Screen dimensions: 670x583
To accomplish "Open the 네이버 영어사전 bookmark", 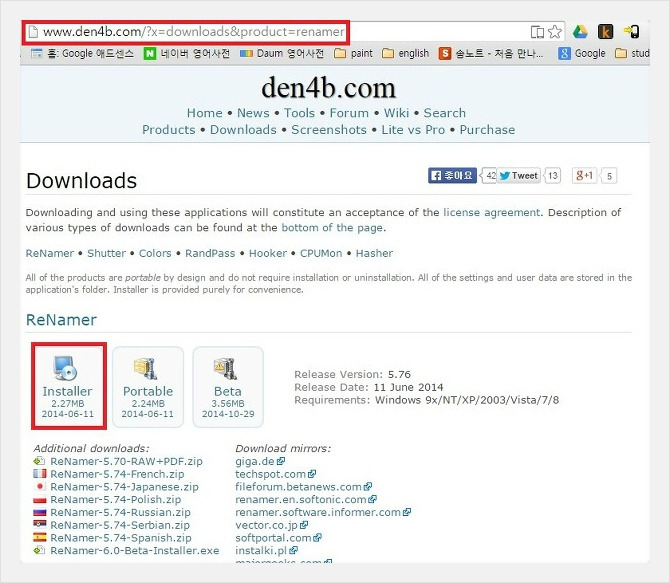I will [187, 53].
